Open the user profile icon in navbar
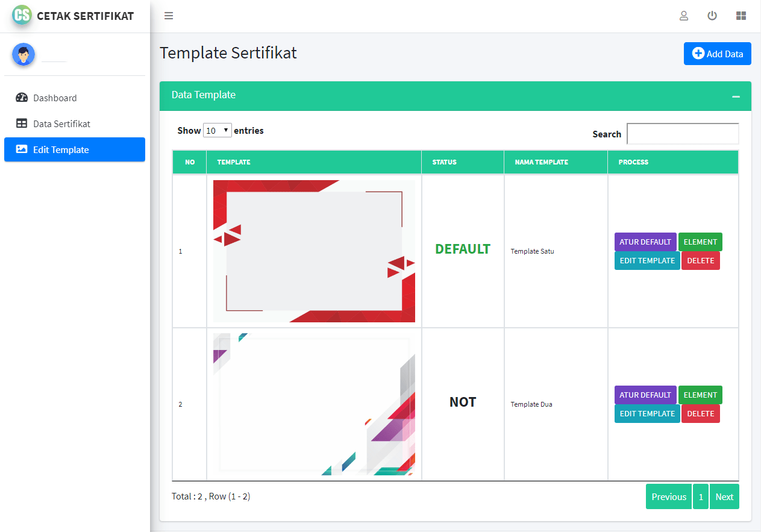This screenshot has height=532, width=761. pyautogui.click(x=684, y=16)
